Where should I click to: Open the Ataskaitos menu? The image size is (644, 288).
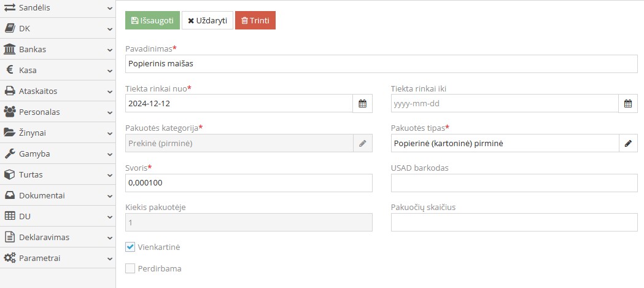click(38, 91)
